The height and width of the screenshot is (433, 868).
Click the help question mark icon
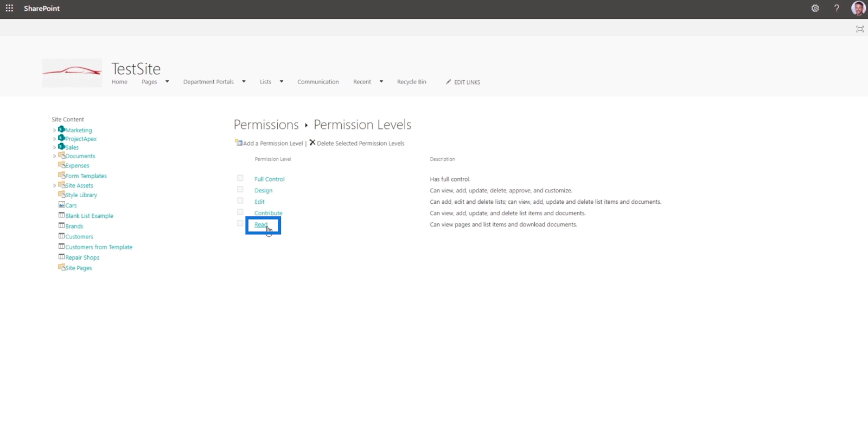click(x=837, y=8)
